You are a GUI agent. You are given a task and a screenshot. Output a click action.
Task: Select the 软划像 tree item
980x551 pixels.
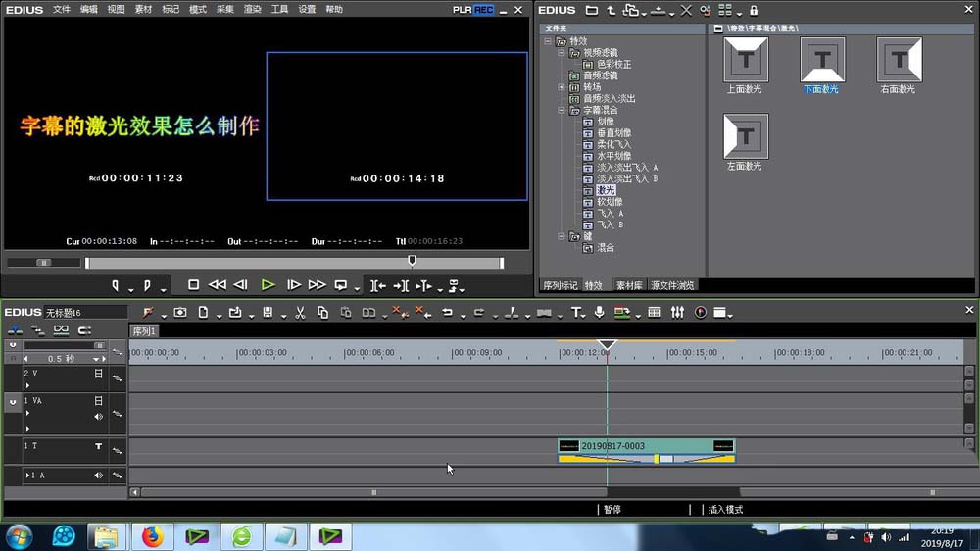point(610,201)
